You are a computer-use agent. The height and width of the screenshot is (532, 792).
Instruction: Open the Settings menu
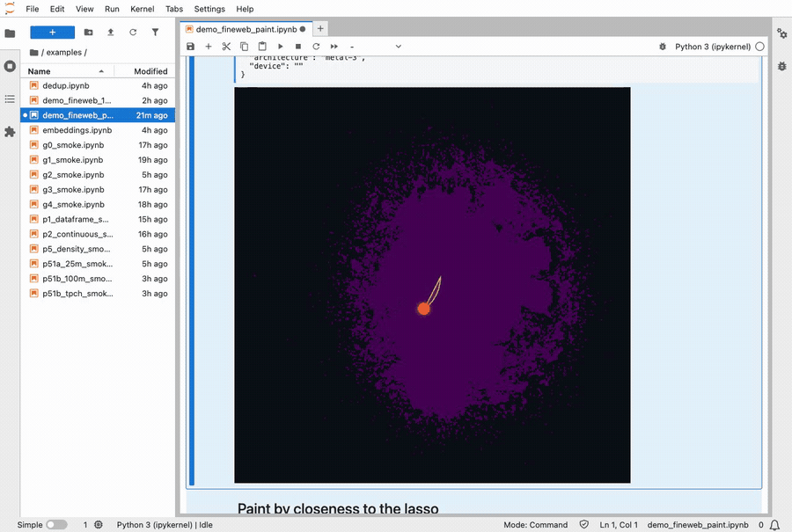click(x=209, y=9)
